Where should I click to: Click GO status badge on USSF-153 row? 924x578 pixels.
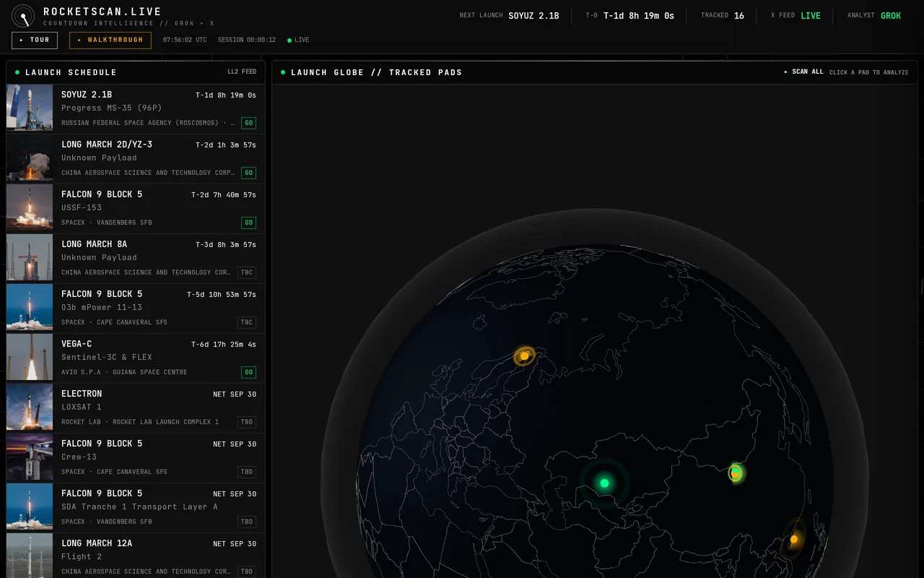(x=248, y=223)
